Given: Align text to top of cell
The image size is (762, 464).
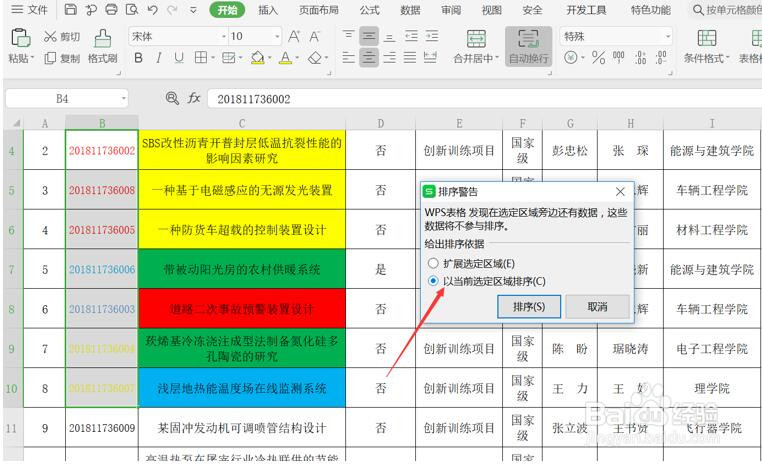Looking at the screenshot, I should pyautogui.click(x=348, y=35).
